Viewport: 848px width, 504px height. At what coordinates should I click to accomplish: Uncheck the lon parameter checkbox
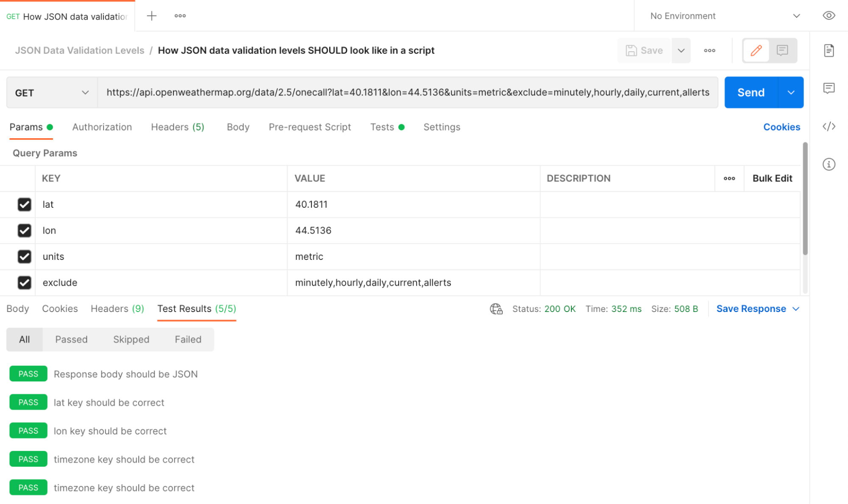pyautogui.click(x=24, y=230)
